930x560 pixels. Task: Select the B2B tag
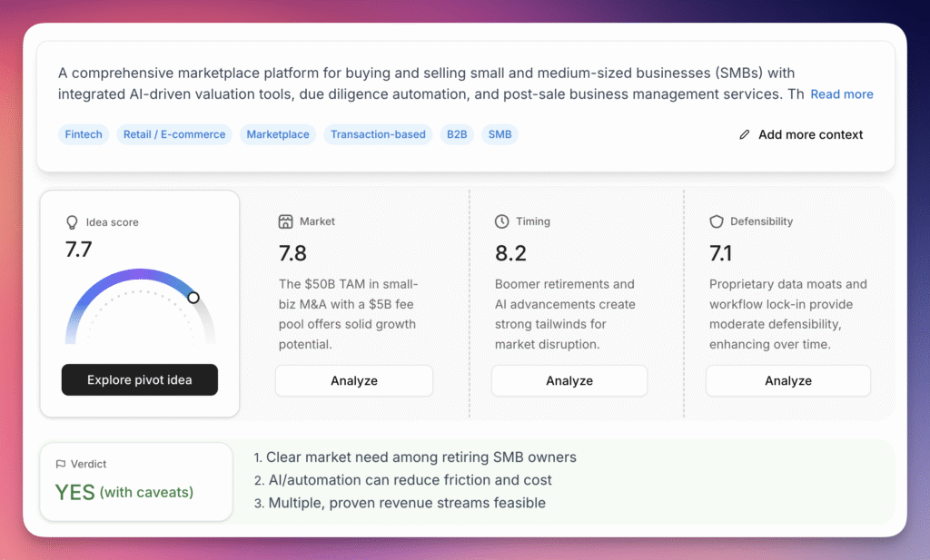point(457,134)
